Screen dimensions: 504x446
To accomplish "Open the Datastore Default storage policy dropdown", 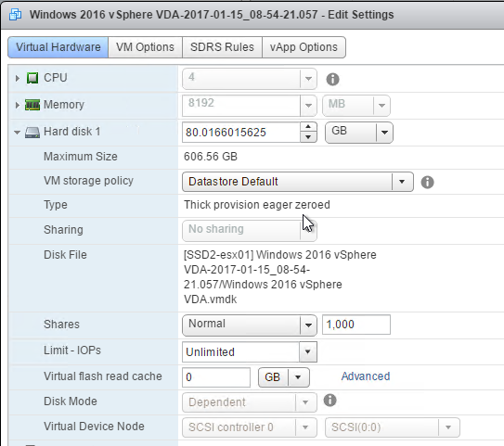I will [298, 182].
